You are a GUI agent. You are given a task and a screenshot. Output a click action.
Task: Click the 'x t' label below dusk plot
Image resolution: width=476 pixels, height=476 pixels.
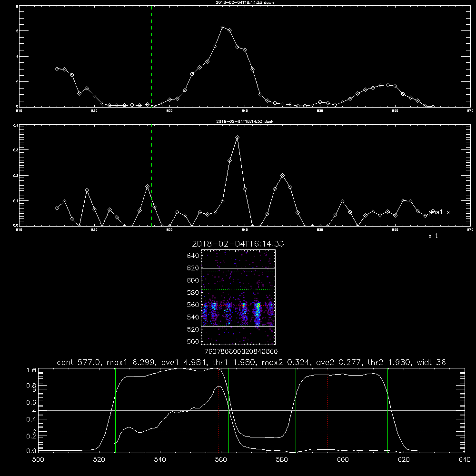[433, 236]
